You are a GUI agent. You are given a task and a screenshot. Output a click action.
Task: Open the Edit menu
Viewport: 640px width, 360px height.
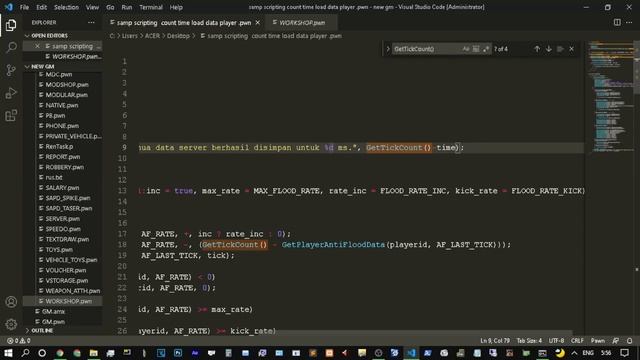coord(41,7)
